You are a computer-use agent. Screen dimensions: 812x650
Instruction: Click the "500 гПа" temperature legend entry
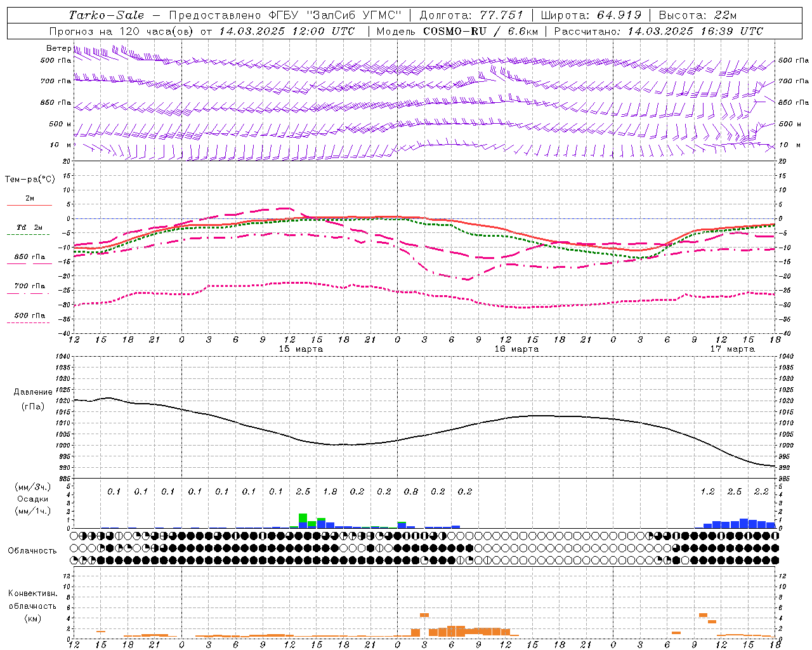coord(30,315)
